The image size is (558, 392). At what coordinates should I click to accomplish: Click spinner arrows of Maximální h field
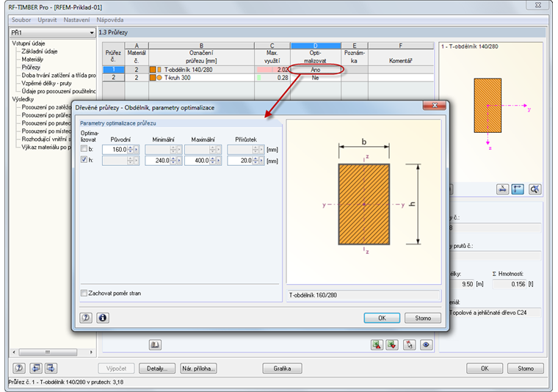click(212, 161)
